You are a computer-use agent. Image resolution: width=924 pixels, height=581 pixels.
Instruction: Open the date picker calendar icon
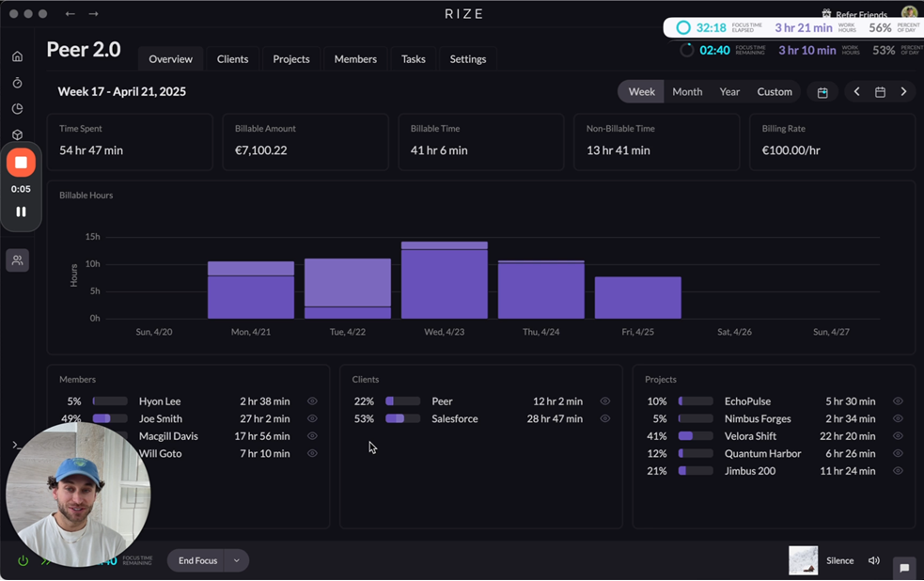[x=880, y=92]
